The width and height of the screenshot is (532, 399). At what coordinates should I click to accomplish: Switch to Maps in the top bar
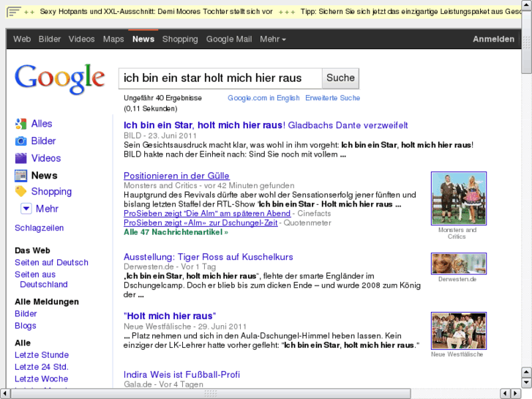coord(113,39)
